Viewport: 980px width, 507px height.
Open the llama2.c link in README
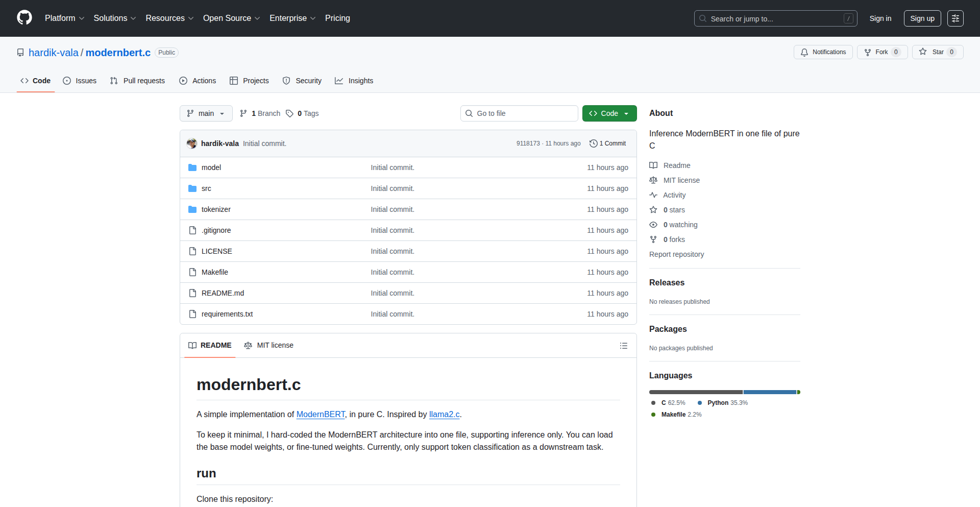tap(445, 414)
